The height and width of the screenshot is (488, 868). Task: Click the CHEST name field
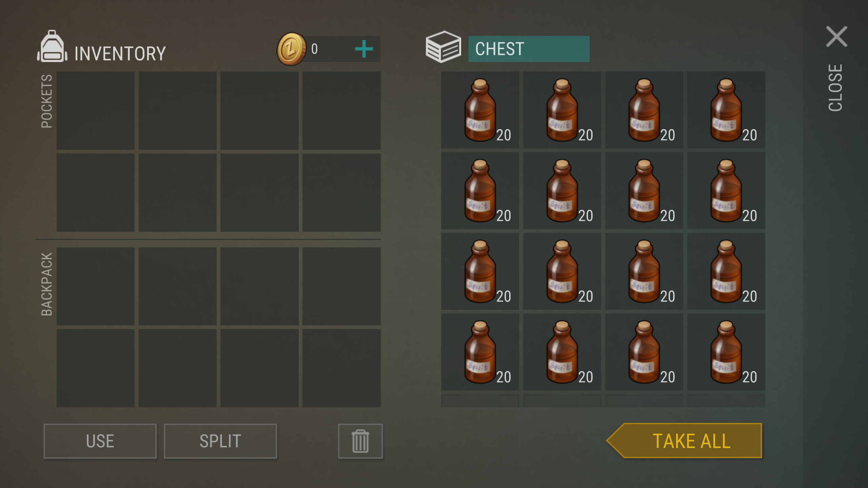[529, 49]
